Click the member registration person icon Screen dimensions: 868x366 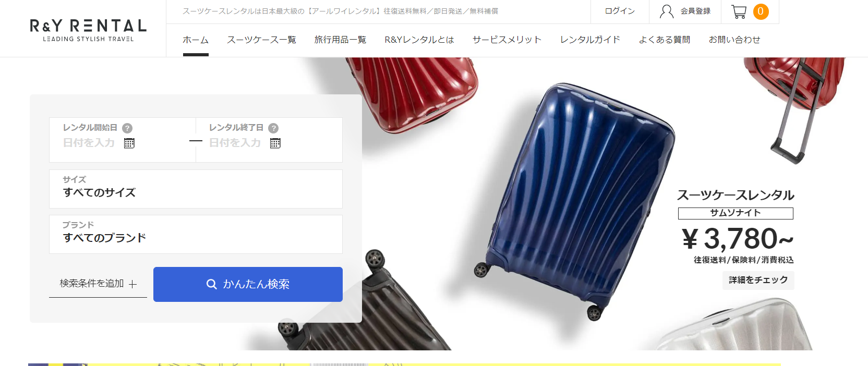(x=667, y=11)
